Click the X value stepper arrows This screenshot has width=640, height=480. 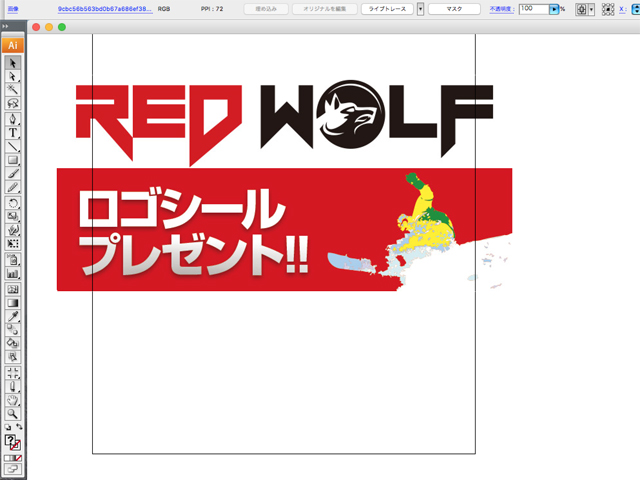636,9
